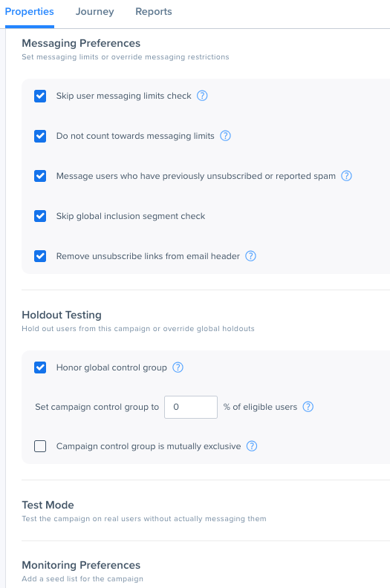Viewport: 390px width, 588px height.
Task: Disable Remove unsubscribe links from email header
Action: [40, 256]
